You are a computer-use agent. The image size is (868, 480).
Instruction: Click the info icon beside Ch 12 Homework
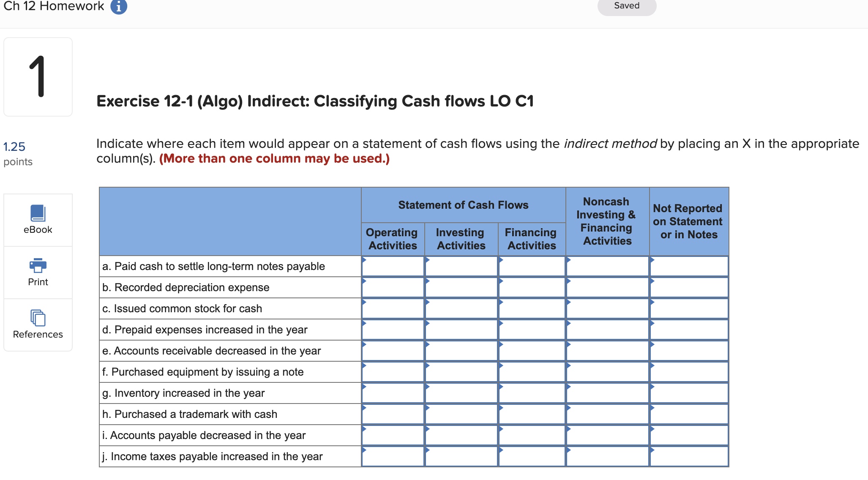pyautogui.click(x=119, y=7)
